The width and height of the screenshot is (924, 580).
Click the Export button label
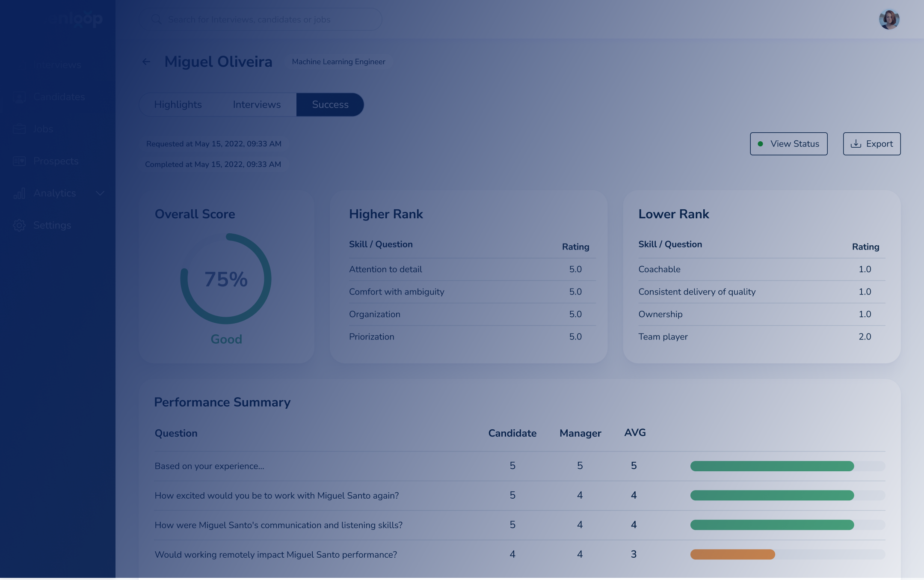pyautogui.click(x=879, y=144)
